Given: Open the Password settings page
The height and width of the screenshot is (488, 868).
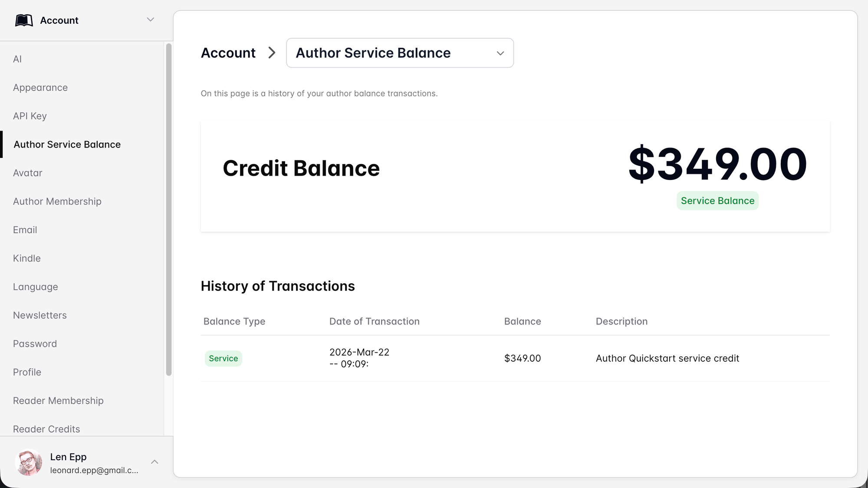Looking at the screenshot, I should (35, 344).
